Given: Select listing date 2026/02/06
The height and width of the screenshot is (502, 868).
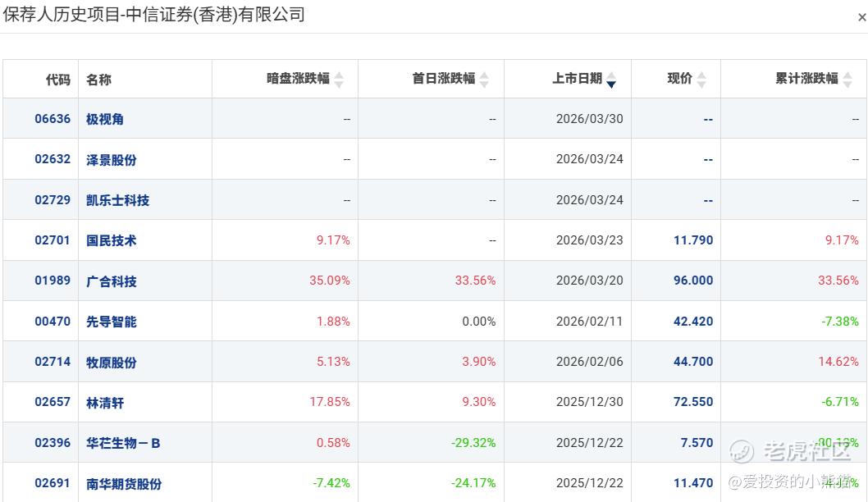Looking at the screenshot, I should pos(590,362).
